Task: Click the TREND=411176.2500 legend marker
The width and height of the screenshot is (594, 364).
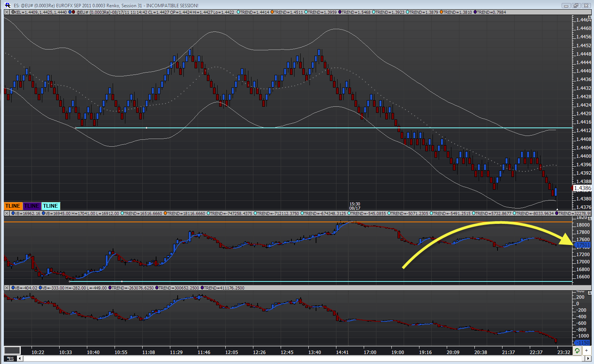Action: pos(202,288)
